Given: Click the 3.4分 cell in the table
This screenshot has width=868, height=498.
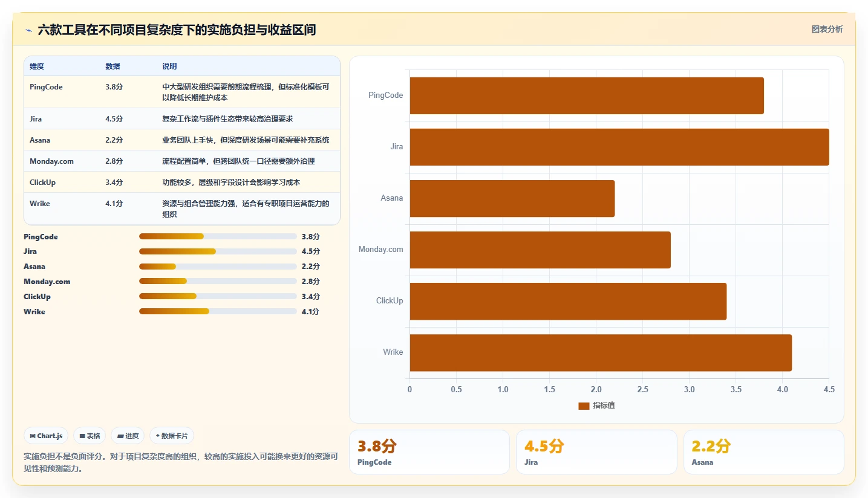Looking at the screenshot, I should (114, 183).
